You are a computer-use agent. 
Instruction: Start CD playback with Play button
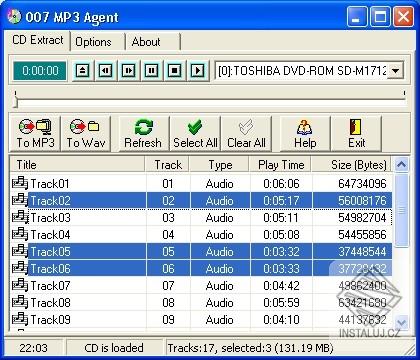pyautogui.click(x=198, y=71)
